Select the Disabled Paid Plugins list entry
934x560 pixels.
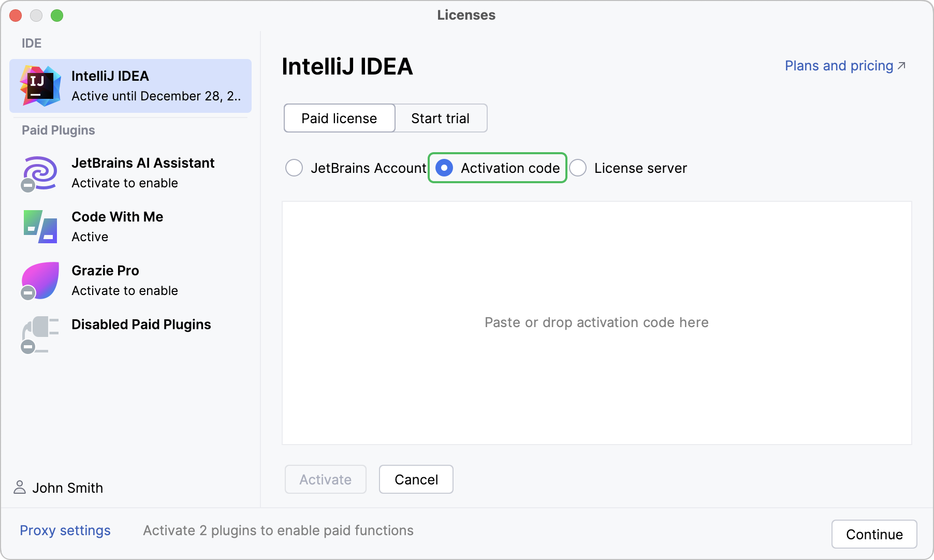(130, 335)
